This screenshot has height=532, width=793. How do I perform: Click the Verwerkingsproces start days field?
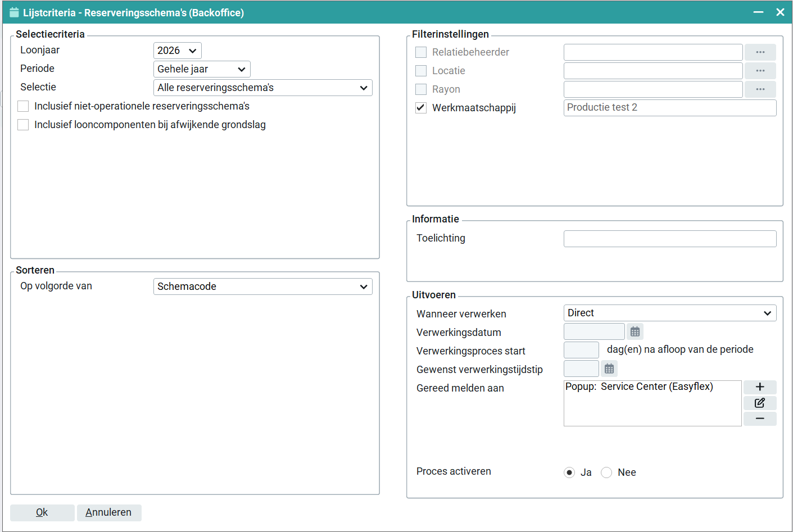pyautogui.click(x=581, y=350)
